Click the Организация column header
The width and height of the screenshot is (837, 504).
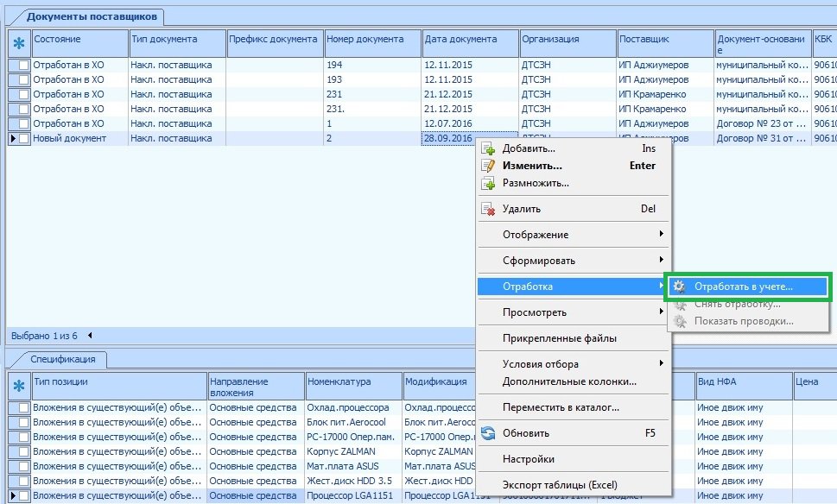tap(568, 43)
